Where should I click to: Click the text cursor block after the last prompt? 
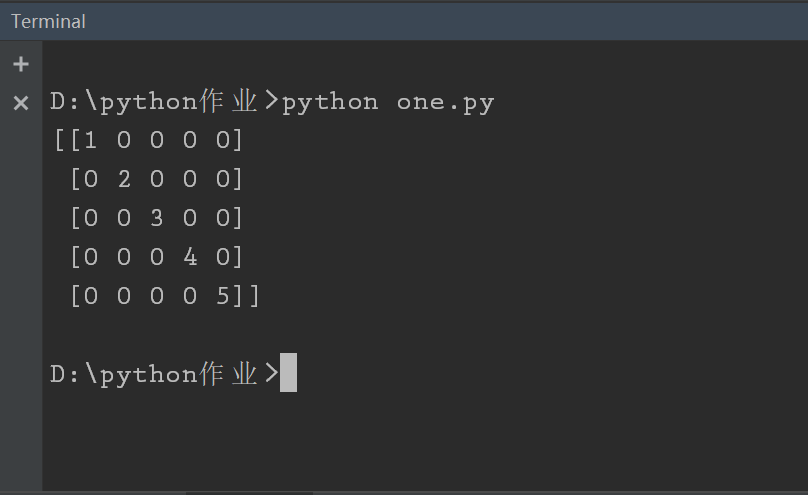(x=288, y=373)
